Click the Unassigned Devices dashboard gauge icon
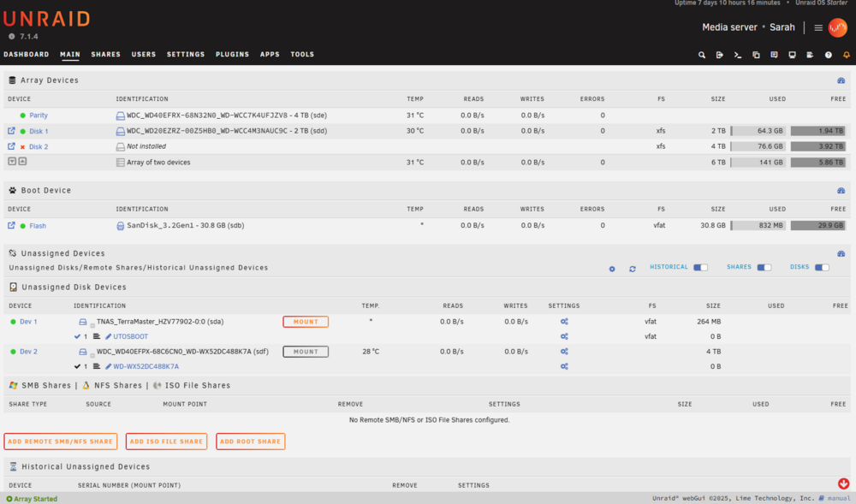This screenshot has height=504, width=856. pyautogui.click(x=841, y=253)
